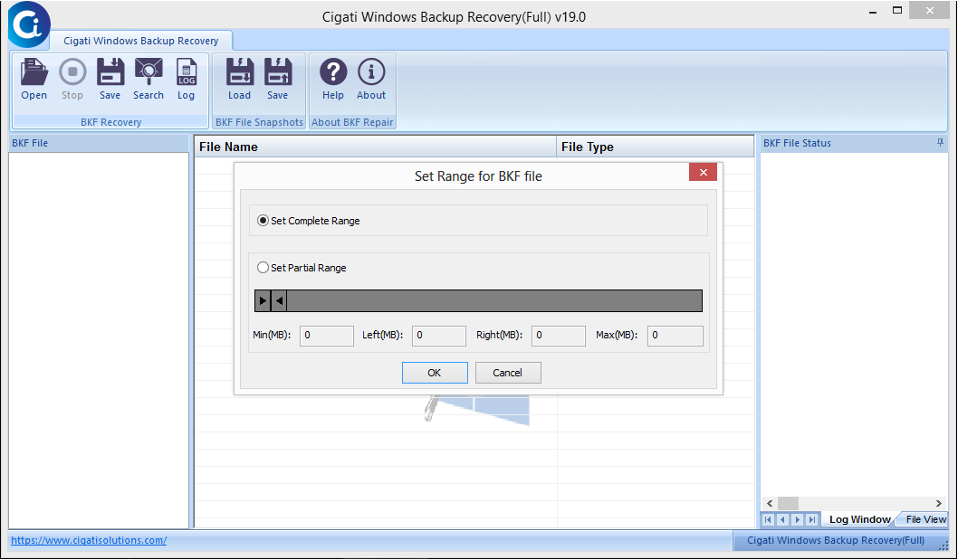Screen dimensions: 958x560
Task: Cancel the Set Range dialog
Action: [508, 373]
